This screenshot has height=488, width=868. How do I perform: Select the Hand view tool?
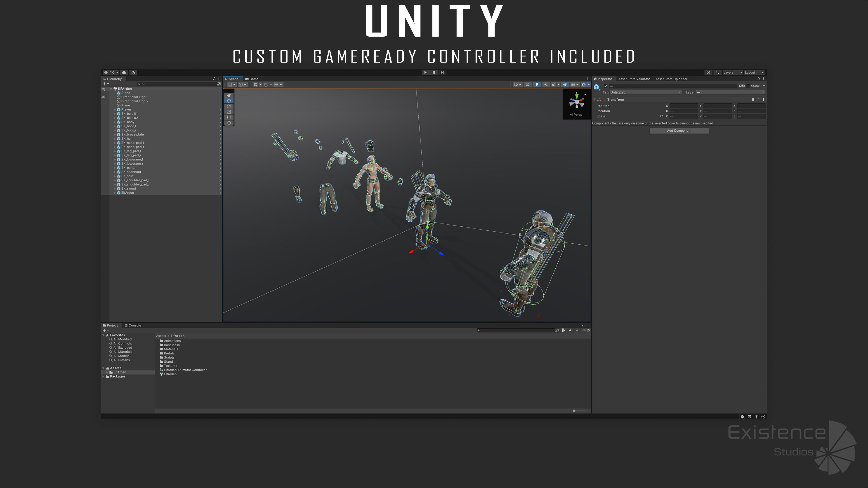pyautogui.click(x=229, y=95)
